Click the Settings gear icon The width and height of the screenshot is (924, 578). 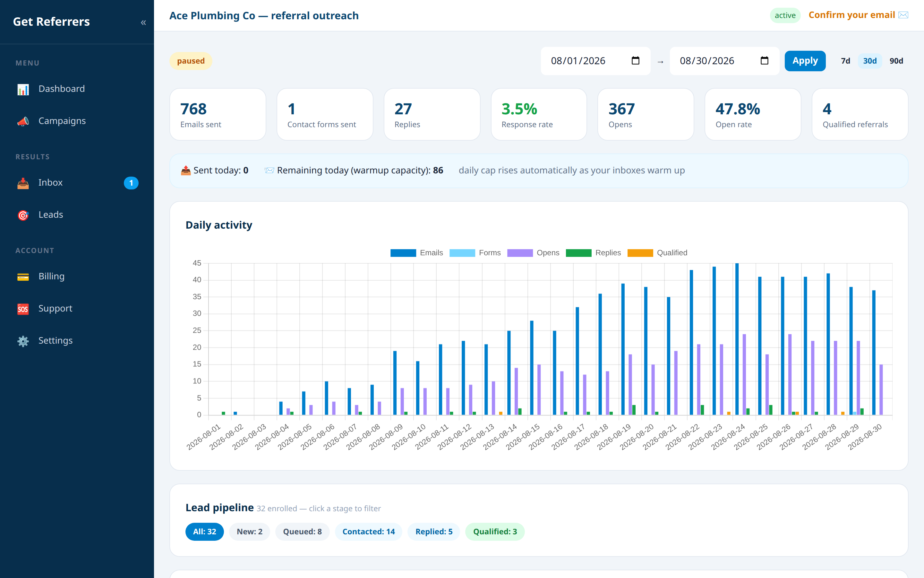coord(23,341)
